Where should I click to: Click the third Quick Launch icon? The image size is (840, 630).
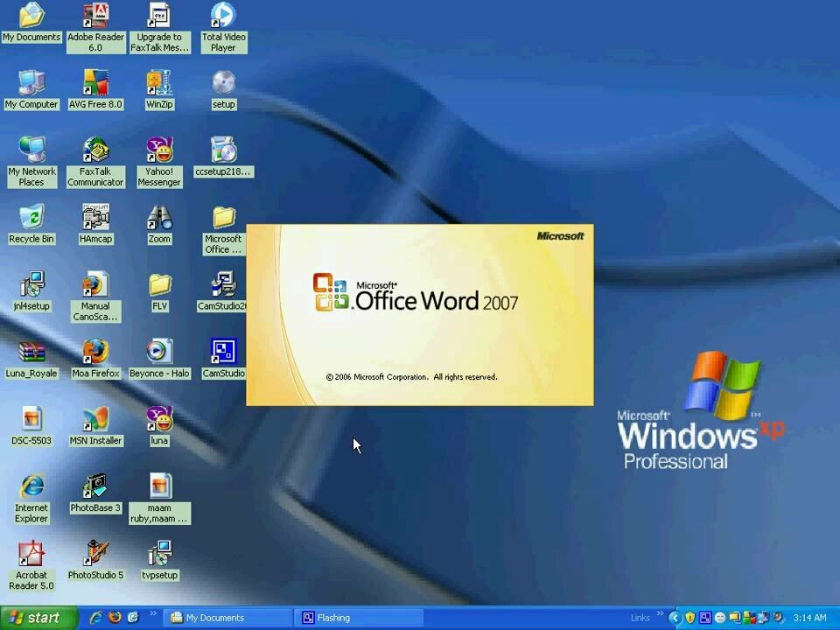pos(133,618)
